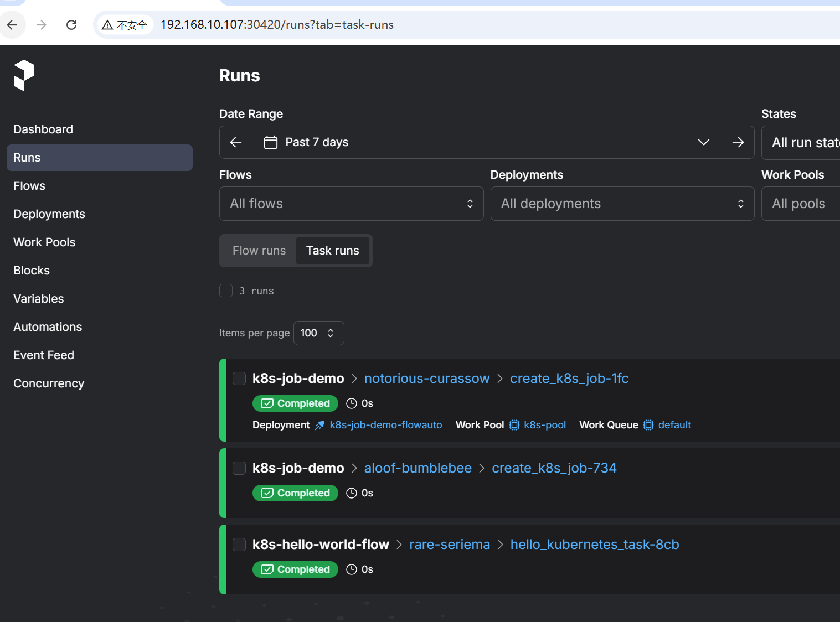This screenshot has height=622, width=840.
Task: Switch to the Flow runs tab
Action: pyautogui.click(x=259, y=251)
